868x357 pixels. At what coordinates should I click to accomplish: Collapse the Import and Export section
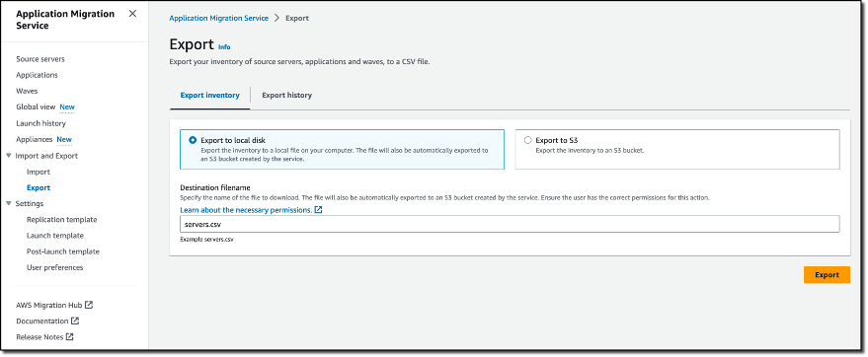pyautogui.click(x=8, y=156)
